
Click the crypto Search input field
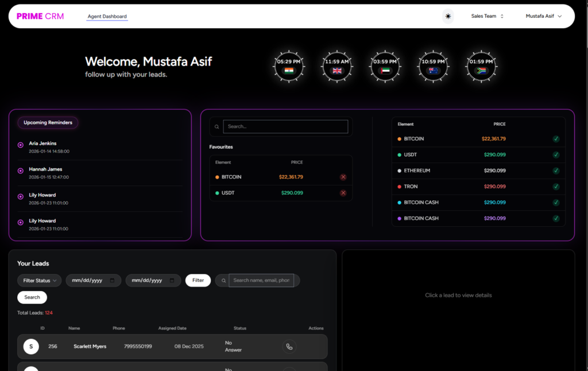click(x=285, y=126)
